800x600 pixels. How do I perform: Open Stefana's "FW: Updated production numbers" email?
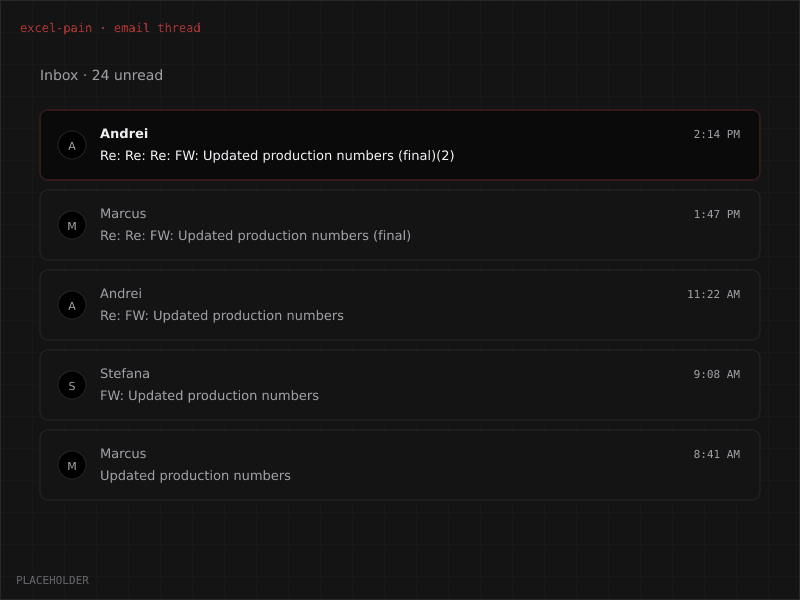tap(400, 385)
